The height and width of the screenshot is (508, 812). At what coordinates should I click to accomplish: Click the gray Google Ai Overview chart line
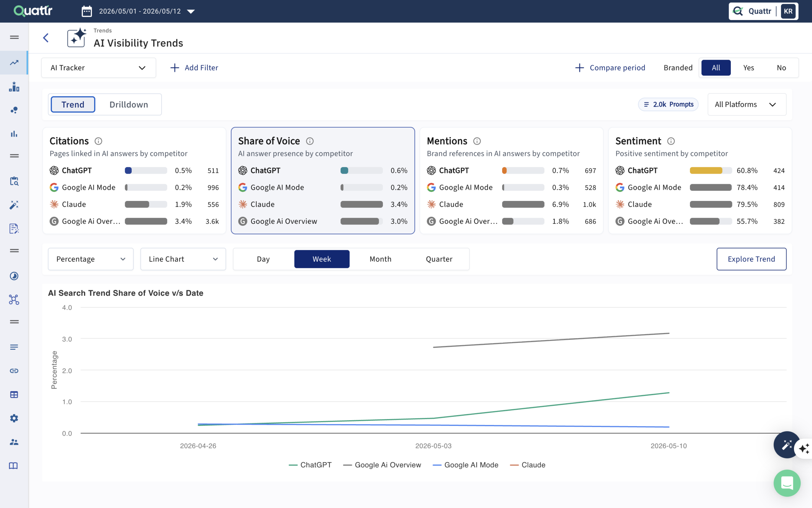(551, 340)
